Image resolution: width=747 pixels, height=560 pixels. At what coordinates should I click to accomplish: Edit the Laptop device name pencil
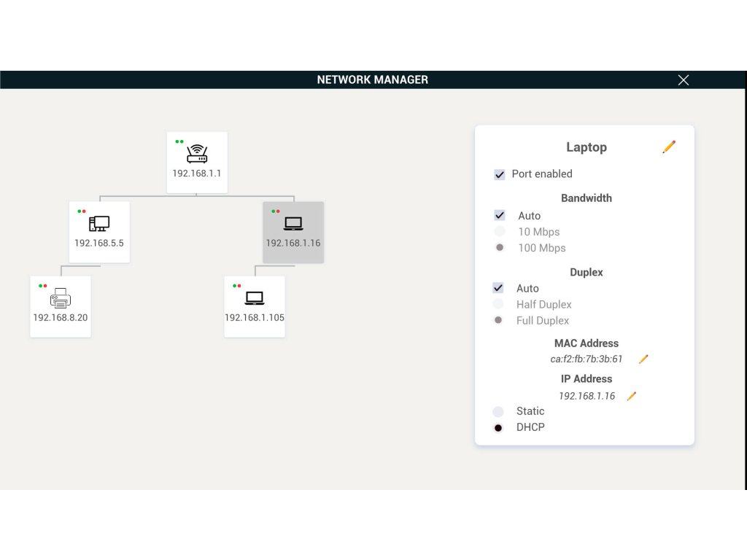point(669,147)
